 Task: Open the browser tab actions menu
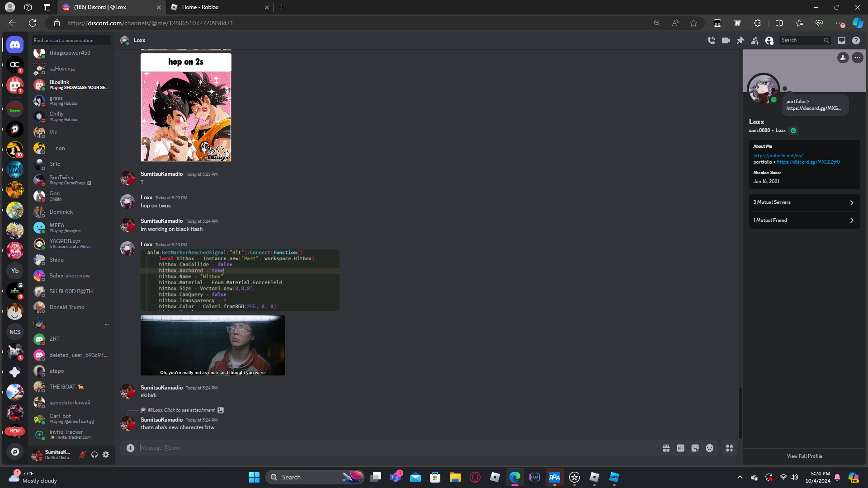(47, 7)
